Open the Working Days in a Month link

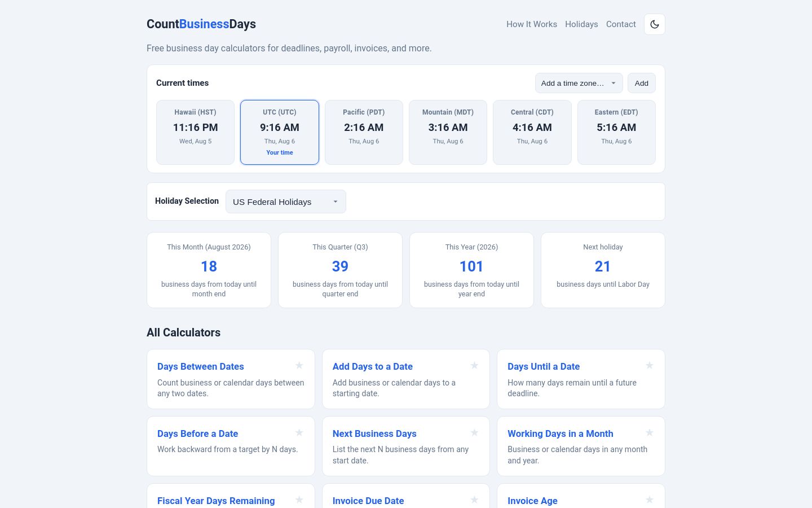(x=561, y=433)
